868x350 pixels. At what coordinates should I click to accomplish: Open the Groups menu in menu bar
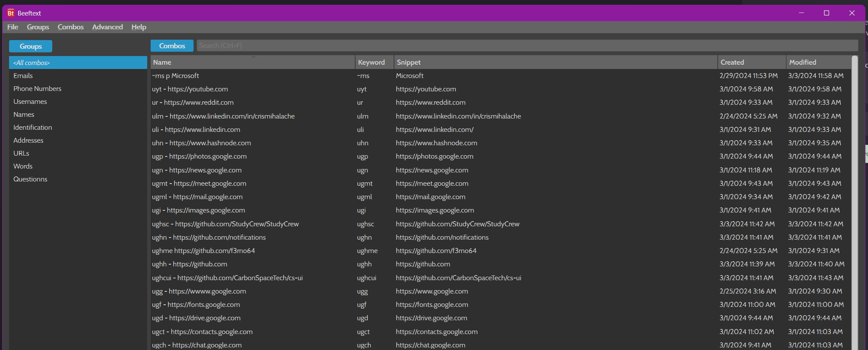[x=38, y=27]
